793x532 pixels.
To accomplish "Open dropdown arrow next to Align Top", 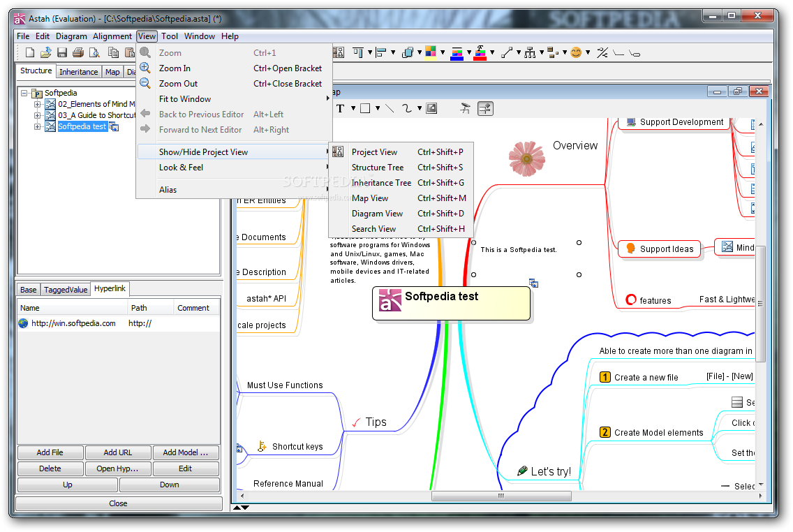I will pos(370,52).
